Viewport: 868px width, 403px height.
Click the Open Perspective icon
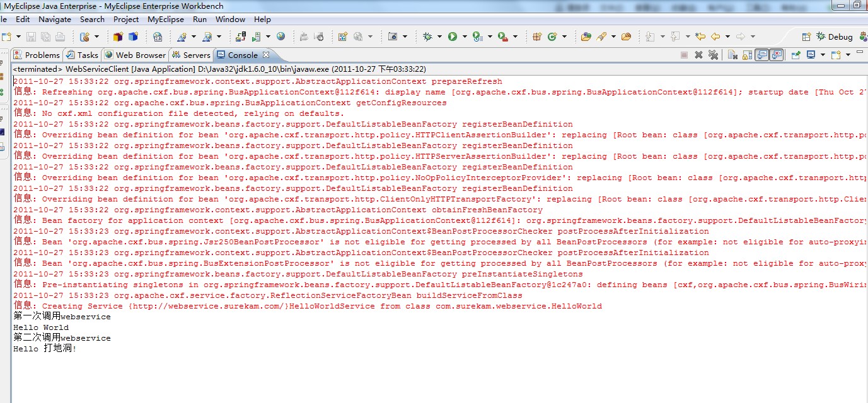pos(806,37)
